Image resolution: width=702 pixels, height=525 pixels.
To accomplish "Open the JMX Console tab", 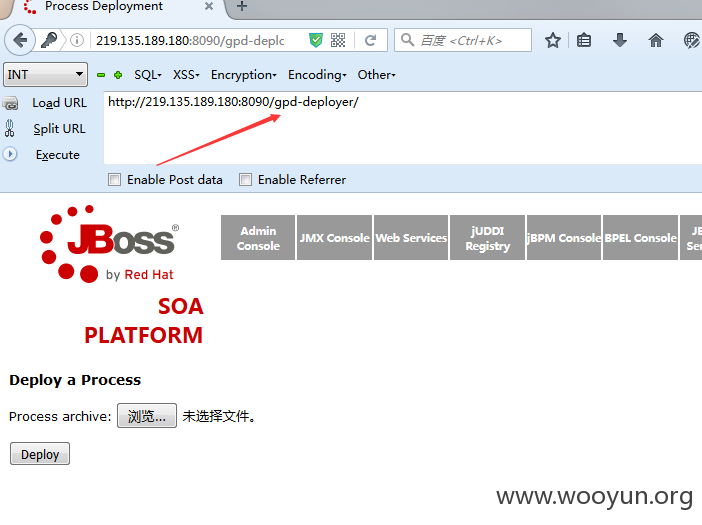I will point(334,238).
